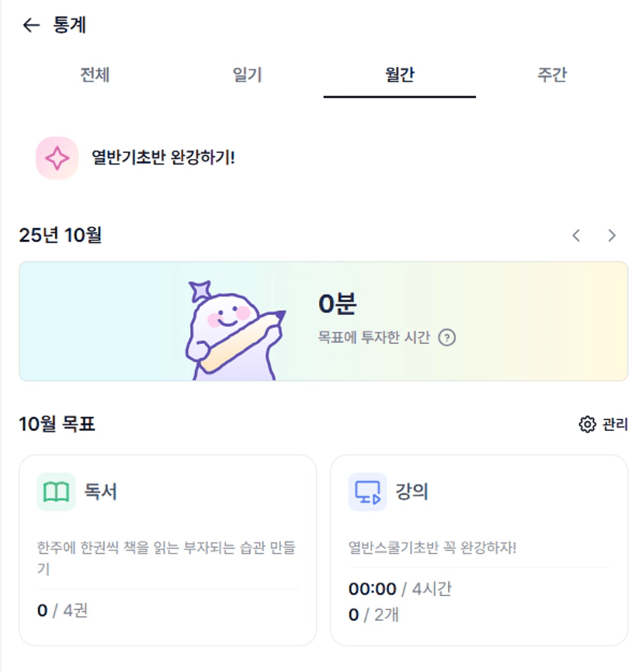Click the 10월 목표 section heading

[x=57, y=424]
